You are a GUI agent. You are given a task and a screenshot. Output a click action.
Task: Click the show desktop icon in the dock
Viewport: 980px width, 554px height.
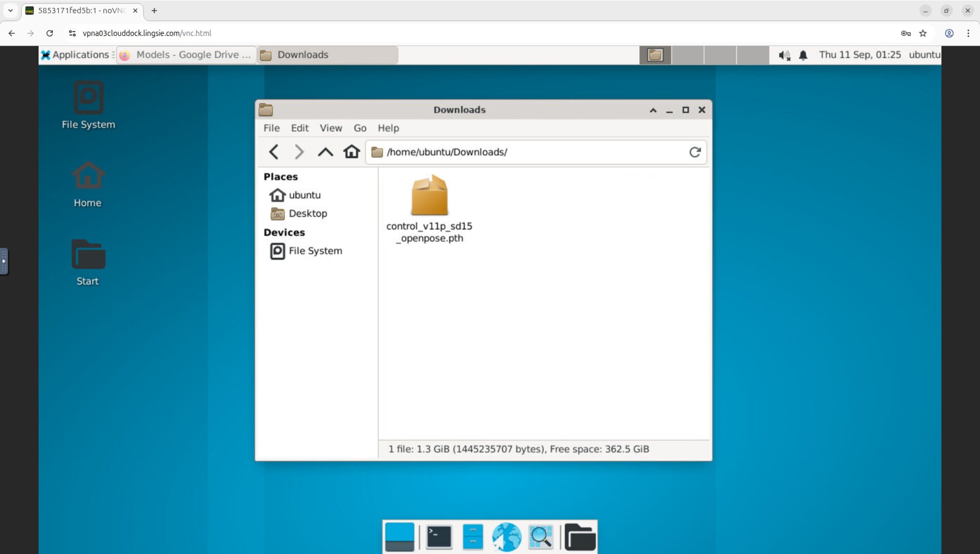coord(399,537)
